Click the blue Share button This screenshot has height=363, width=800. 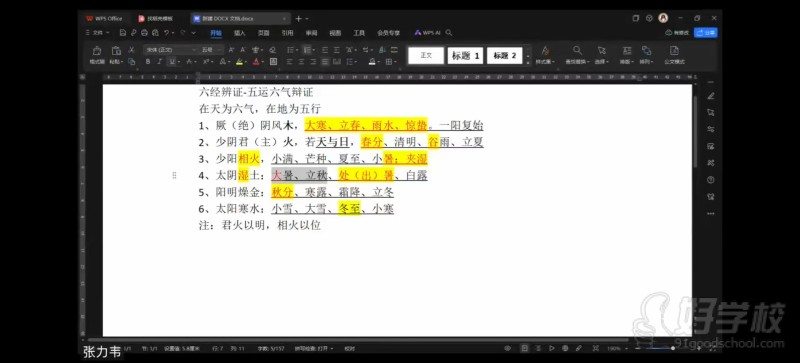click(706, 33)
